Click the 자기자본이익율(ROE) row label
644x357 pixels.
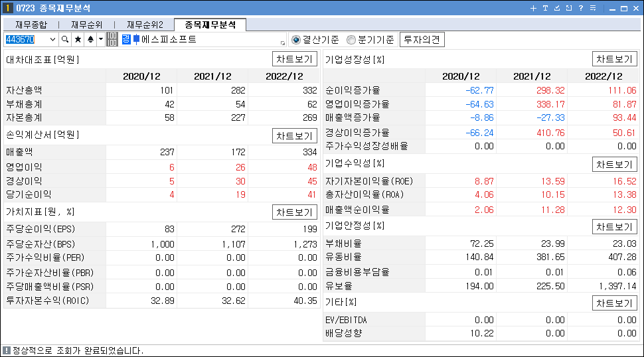369,181
